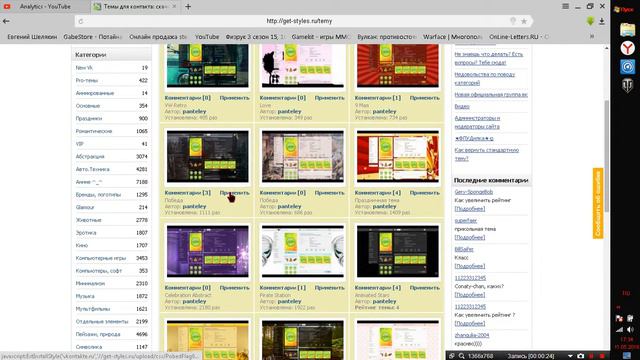The height and width of the screenshot is (360, 640).
Task: Apply the Pirate Station theme
Action: point(329,288)
